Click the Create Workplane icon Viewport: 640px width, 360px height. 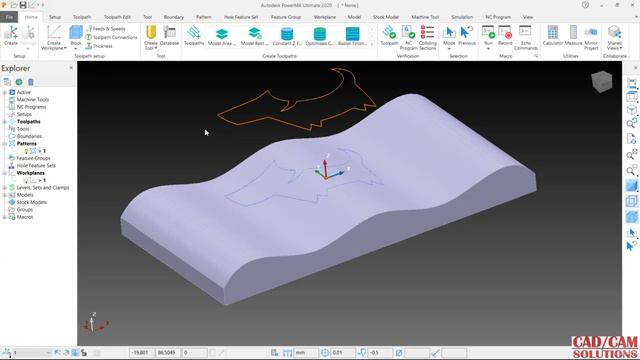click(x=53, y=33)
